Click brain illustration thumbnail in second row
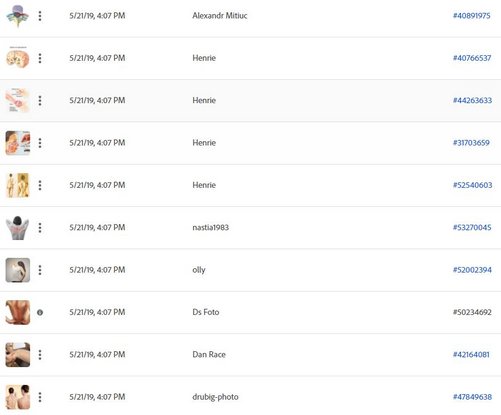The width and height of the screenshot is (501, 415). pyautogui.click(x=18, y=58)
